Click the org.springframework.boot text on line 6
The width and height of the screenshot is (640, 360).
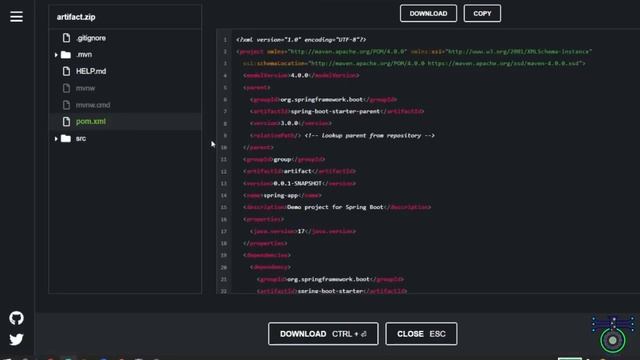[x=321, y=99]
